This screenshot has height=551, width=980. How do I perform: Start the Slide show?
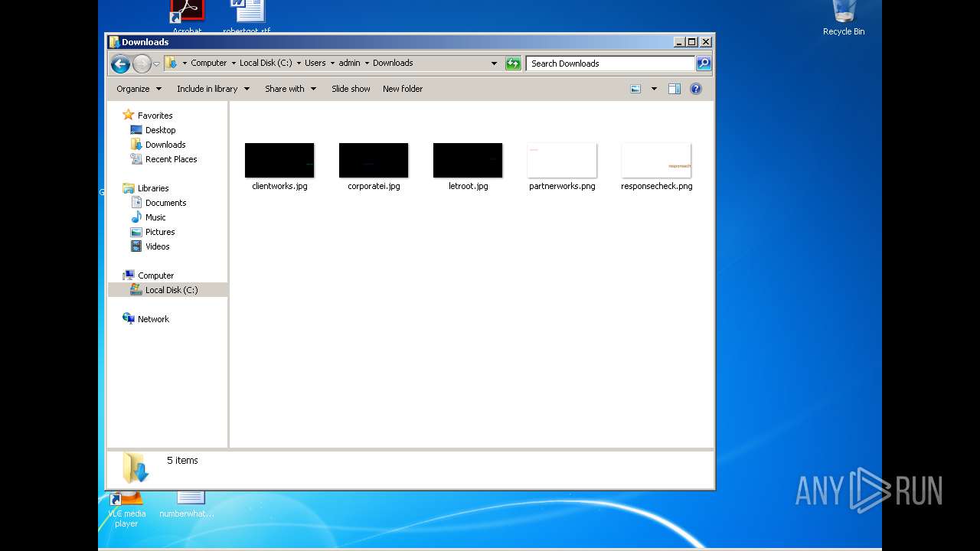(351, 89)
